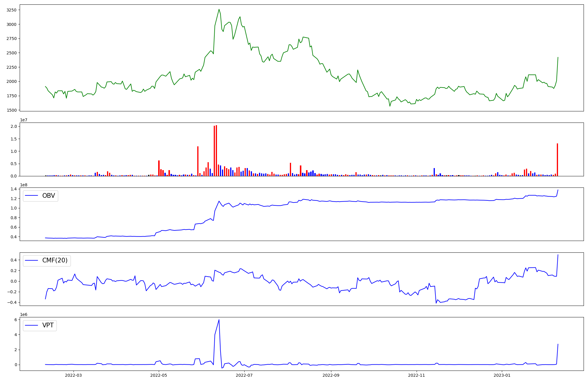Click the 1500 price axis tick label
Viewport: 588px width, 382px height.
pos(11,110)
